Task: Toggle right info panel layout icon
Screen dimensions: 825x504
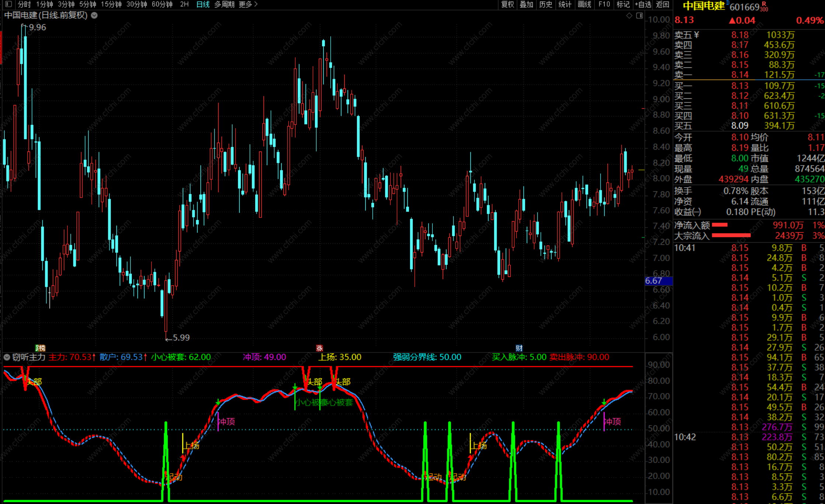Action: click(x=640, y=15)
